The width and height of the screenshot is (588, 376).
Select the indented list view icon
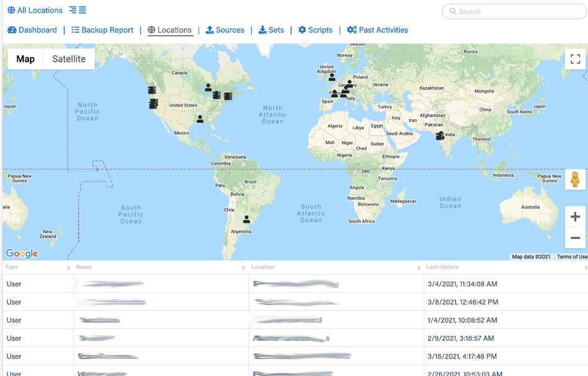click(x=73, y=10)
